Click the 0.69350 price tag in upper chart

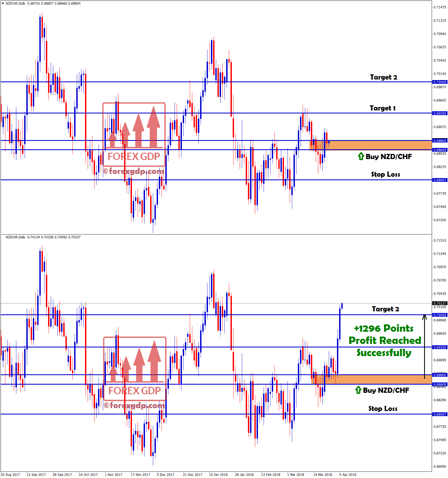click(x=440, y=113)
